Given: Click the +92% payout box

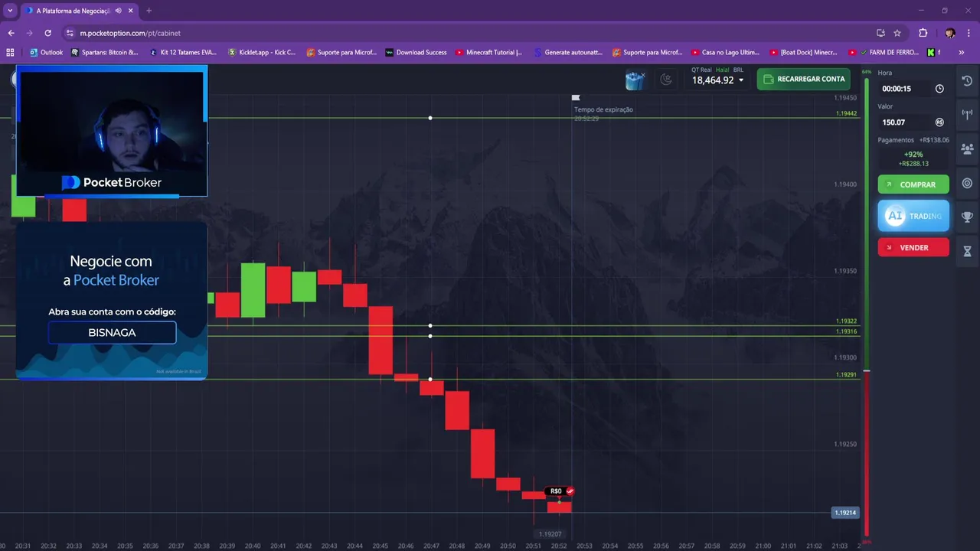Looking at the screenshot, I should pos(913,158).
